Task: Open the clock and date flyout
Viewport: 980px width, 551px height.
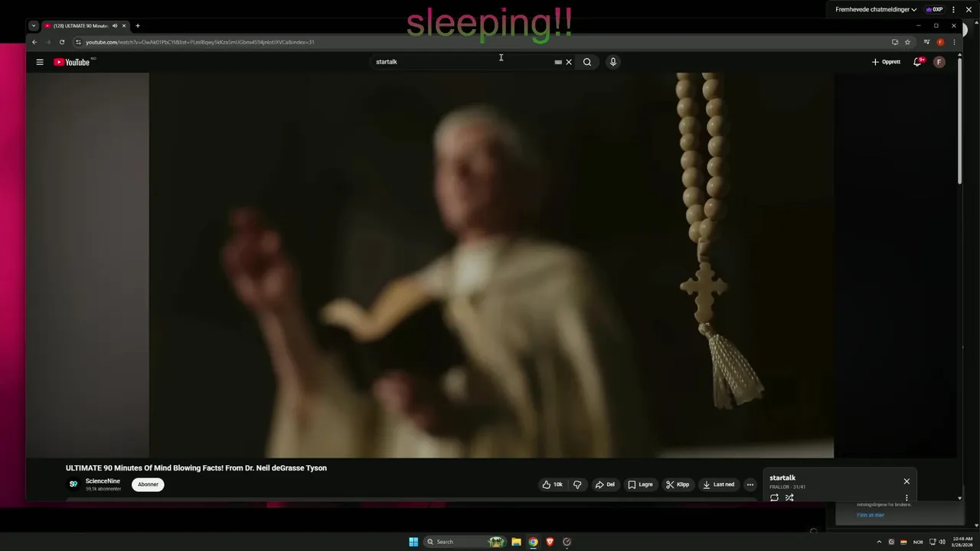Action: coord(963,542)
